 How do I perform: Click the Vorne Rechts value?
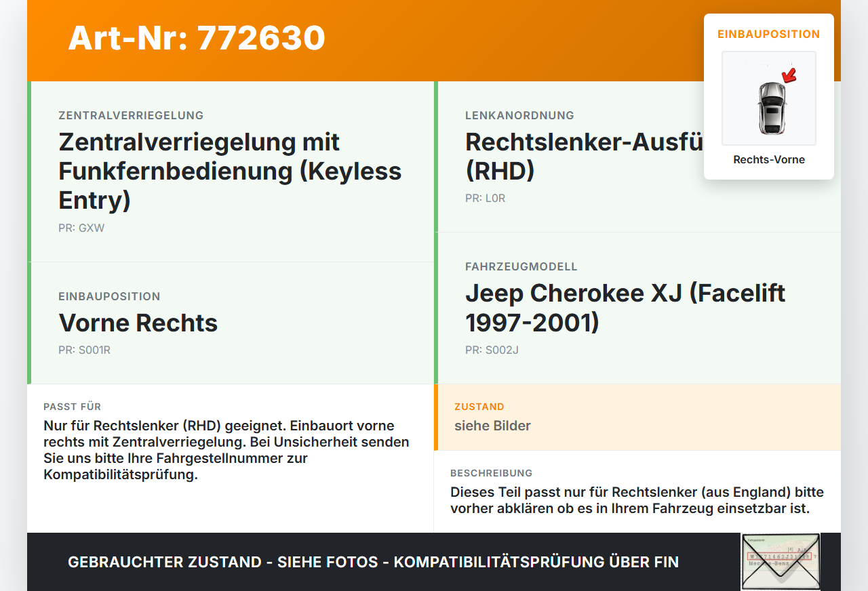tap(138, 323)
